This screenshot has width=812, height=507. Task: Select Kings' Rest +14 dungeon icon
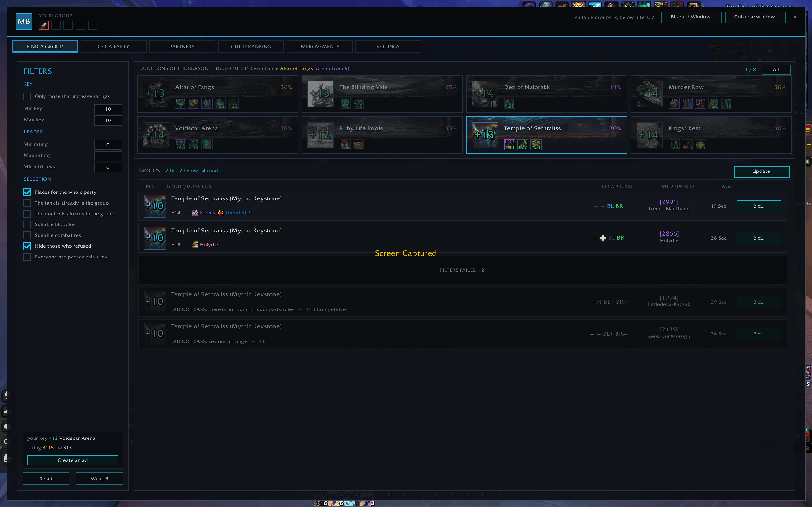649,135
